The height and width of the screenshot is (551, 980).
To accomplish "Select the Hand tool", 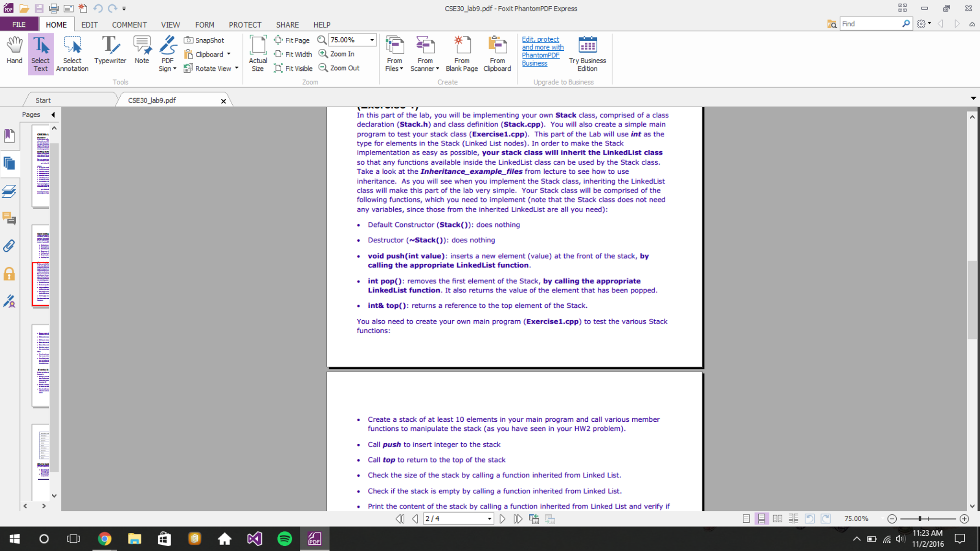I will pos(14,50).
